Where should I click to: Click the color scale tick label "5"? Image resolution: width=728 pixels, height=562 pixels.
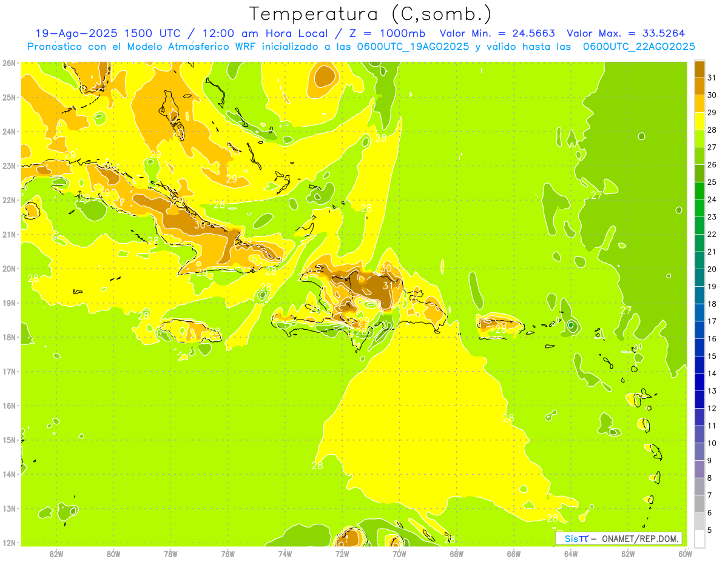(710, 530)
